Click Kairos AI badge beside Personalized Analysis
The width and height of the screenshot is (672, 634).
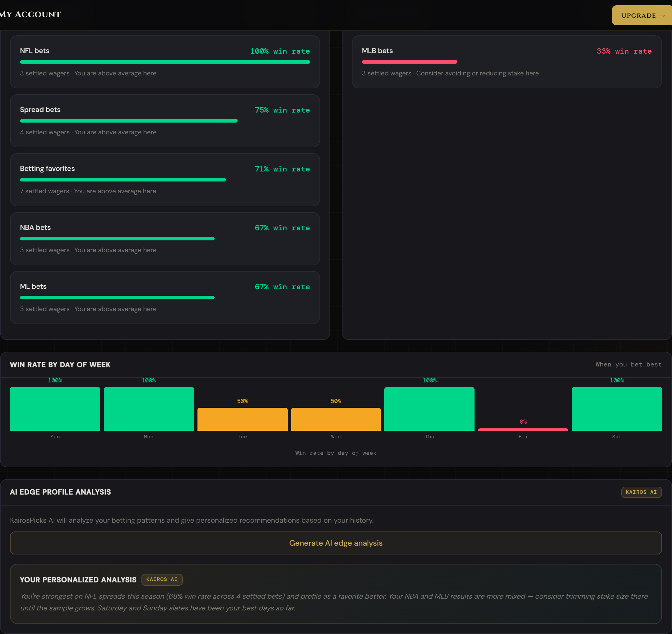[x=162, y=579]
